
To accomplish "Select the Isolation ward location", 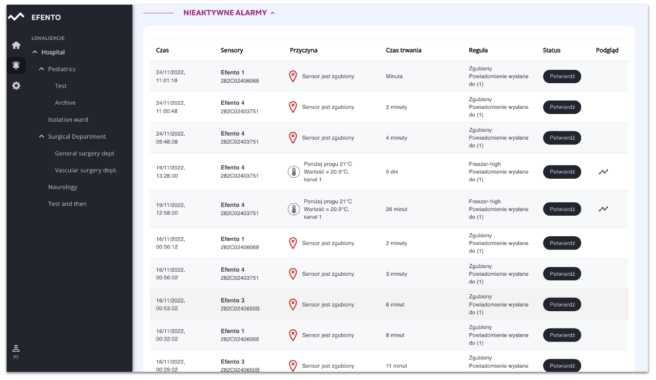I will point(68,120).
